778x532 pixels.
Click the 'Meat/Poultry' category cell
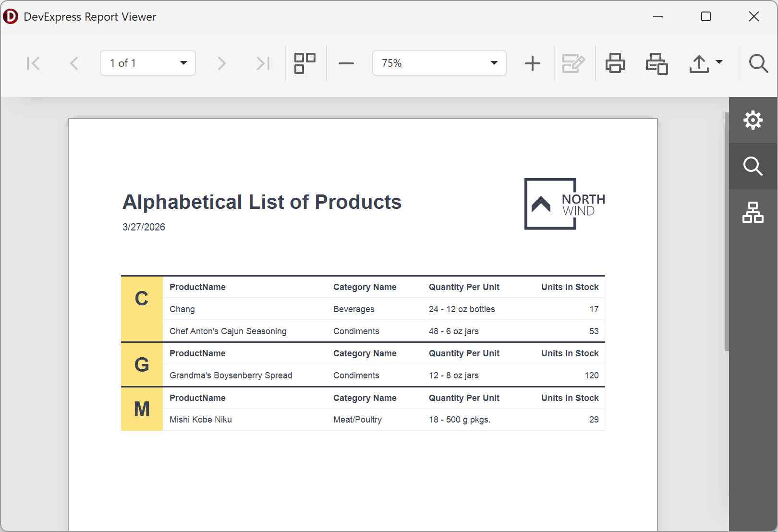coord(357,420)
